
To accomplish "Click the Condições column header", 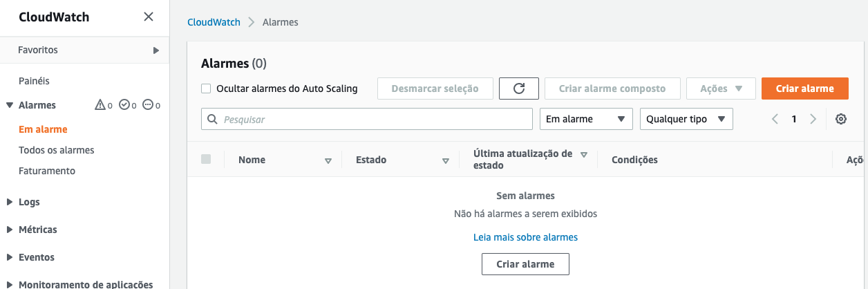I will coord(634,160).
